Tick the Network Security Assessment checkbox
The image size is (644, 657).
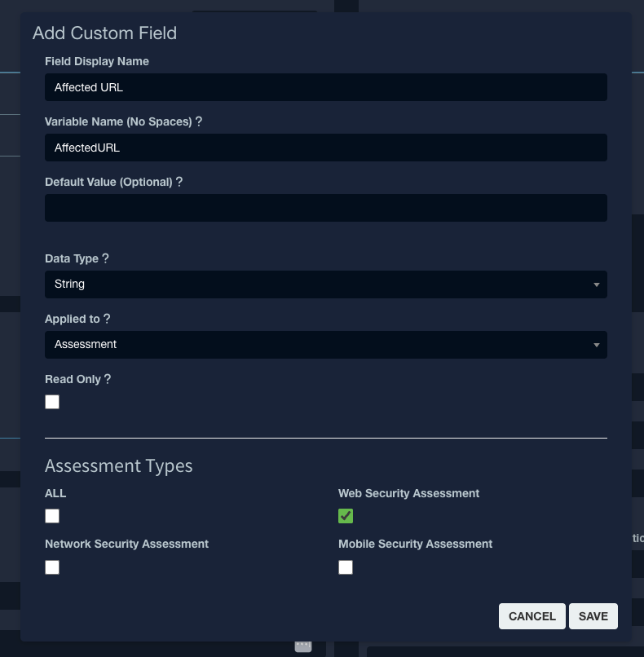52,567
